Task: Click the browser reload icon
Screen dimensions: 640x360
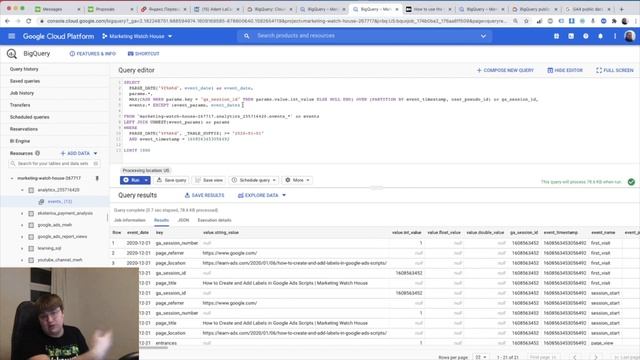Action: point(29,21)
